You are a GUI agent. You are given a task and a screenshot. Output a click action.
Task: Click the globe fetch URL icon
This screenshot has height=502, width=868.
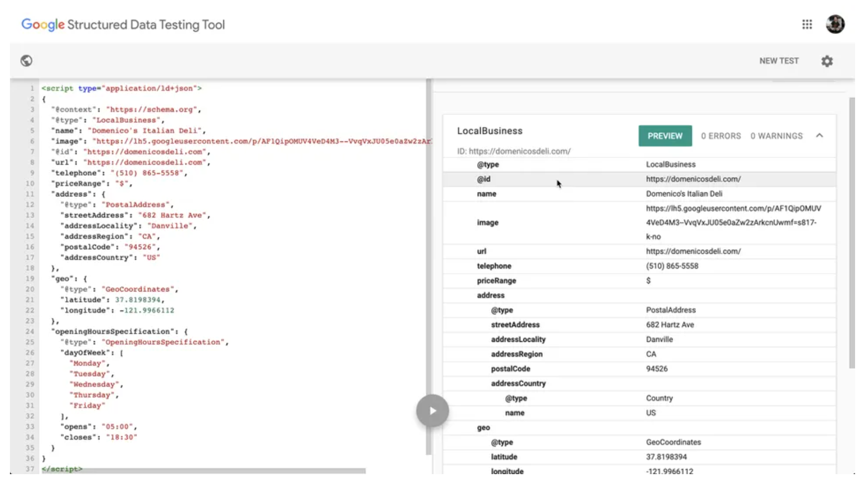(x=26, y=61)
